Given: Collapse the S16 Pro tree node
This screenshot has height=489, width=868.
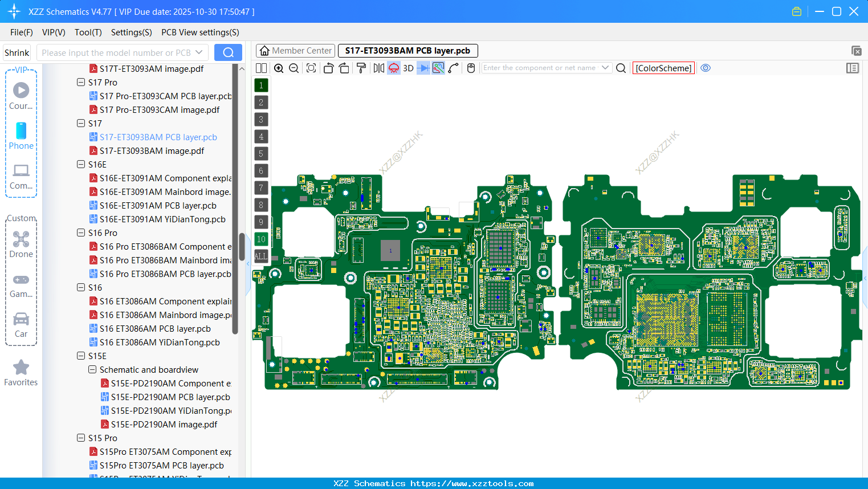Looking at the screenshot, I should 80,233.
